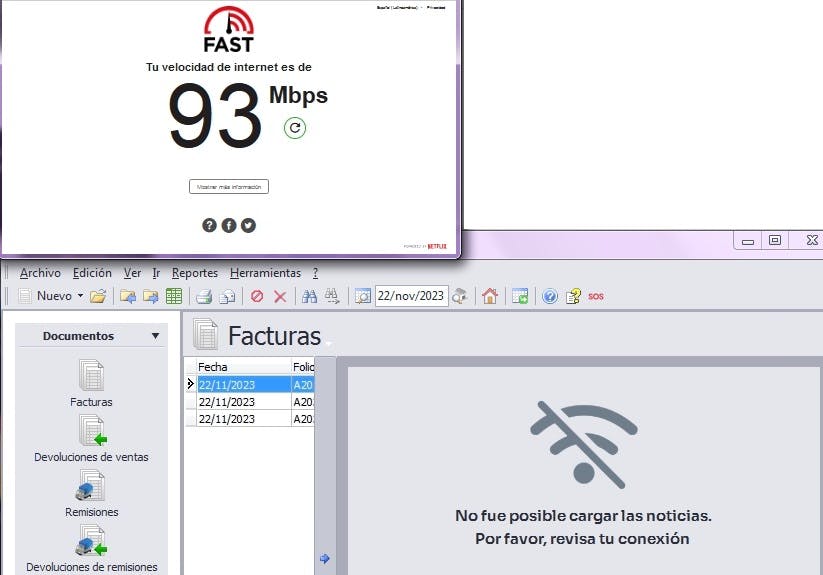Open the Ver menu

[x=132, y=273]
